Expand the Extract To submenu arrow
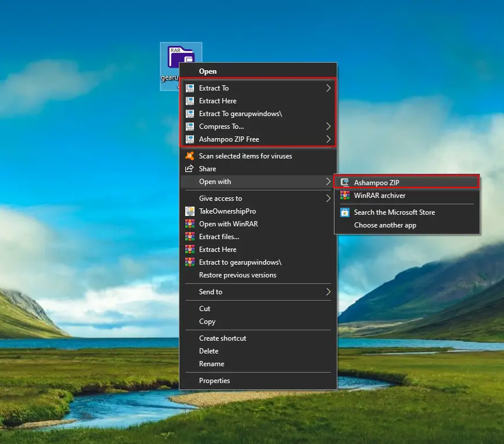 [x=328, y=88]
